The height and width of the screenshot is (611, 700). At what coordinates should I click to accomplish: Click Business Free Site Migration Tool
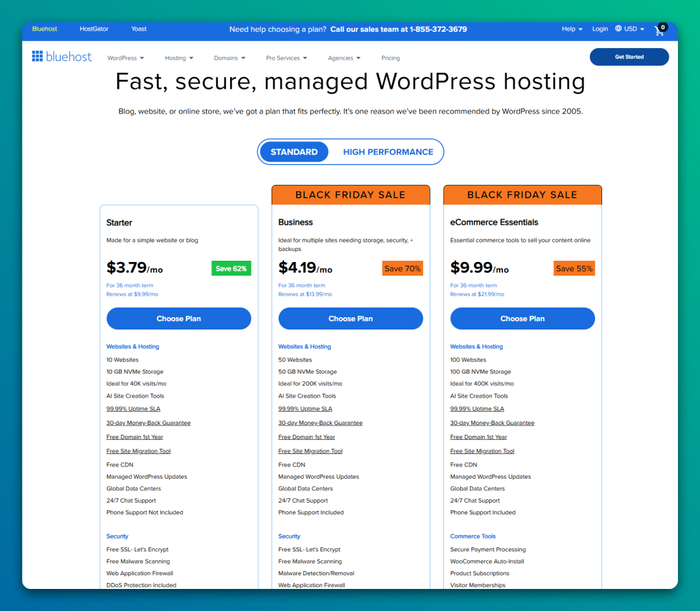click(x=310, y=451)
